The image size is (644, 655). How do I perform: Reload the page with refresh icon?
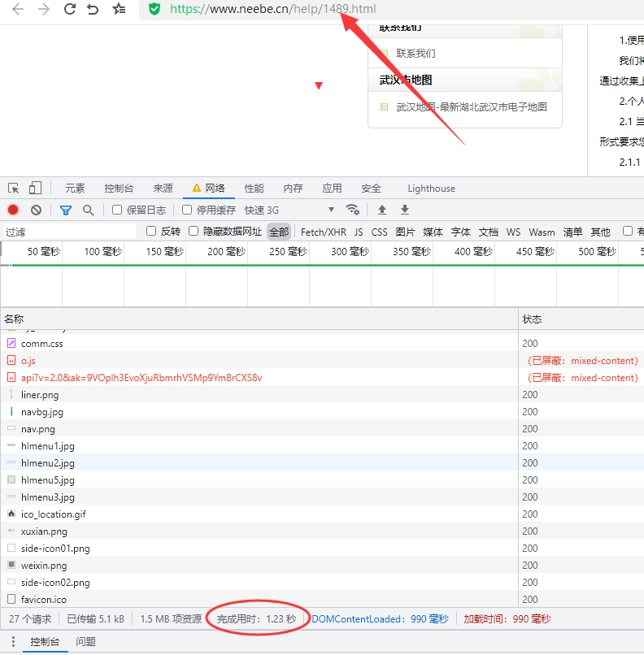tap(69, 9)
